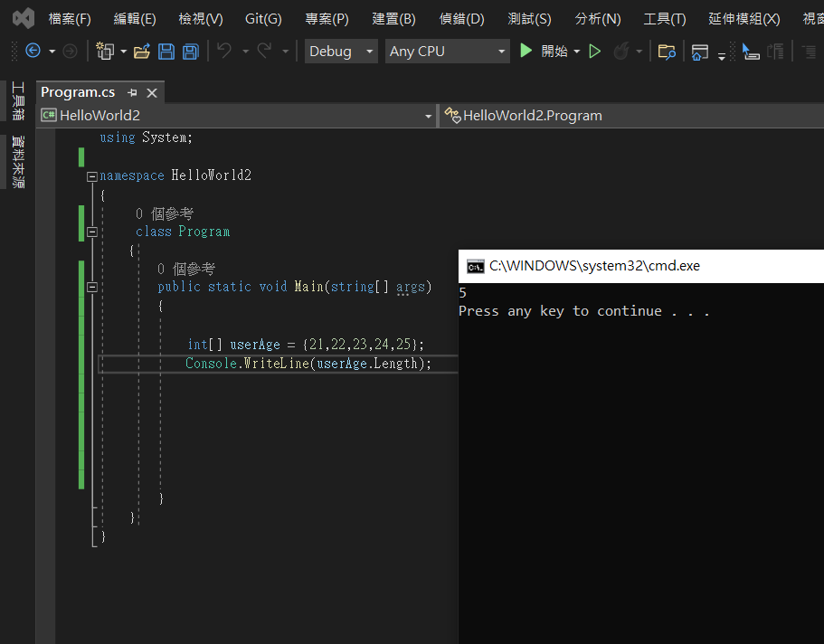The height and width of the screenshot is (644, 824).
Task: Open the 開始 start options dropdown arrow
Action: (x=576, y=52)
